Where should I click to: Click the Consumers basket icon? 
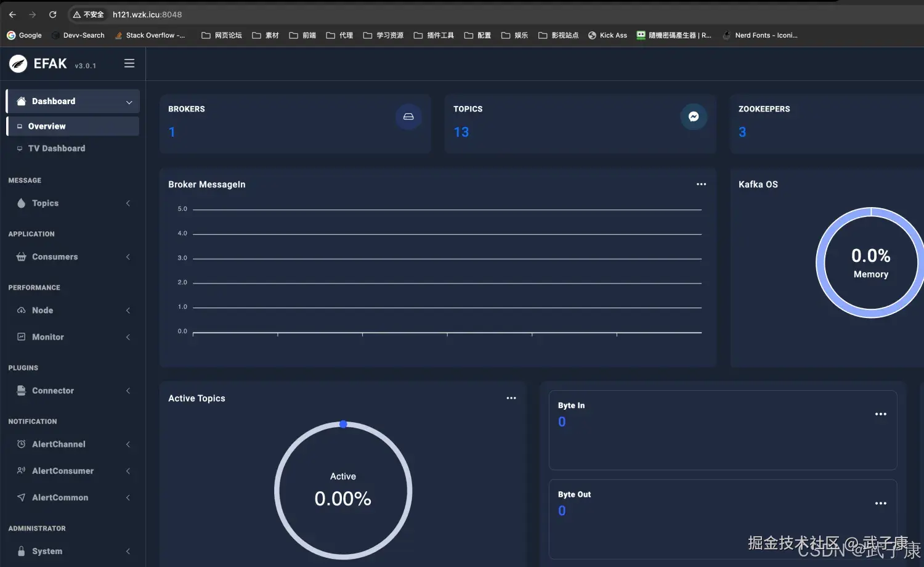coord(22,257)
